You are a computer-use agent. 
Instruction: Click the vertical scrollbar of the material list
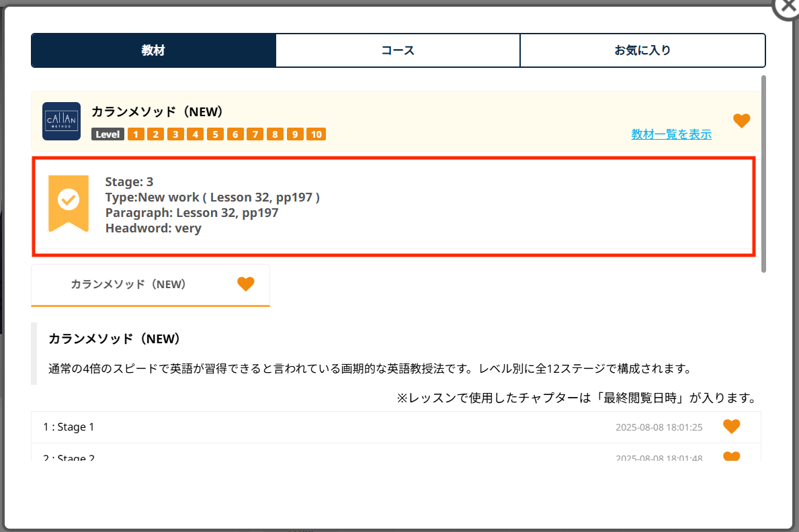pos(763,175)
